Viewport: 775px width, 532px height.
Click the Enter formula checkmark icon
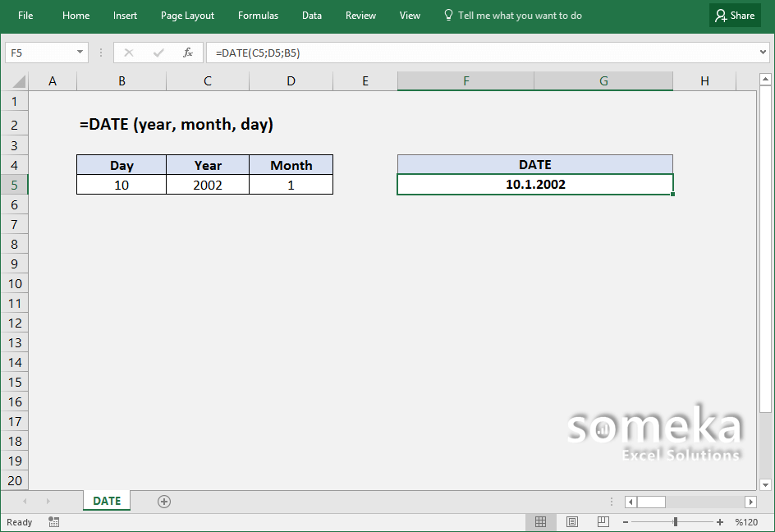(158, 53)
